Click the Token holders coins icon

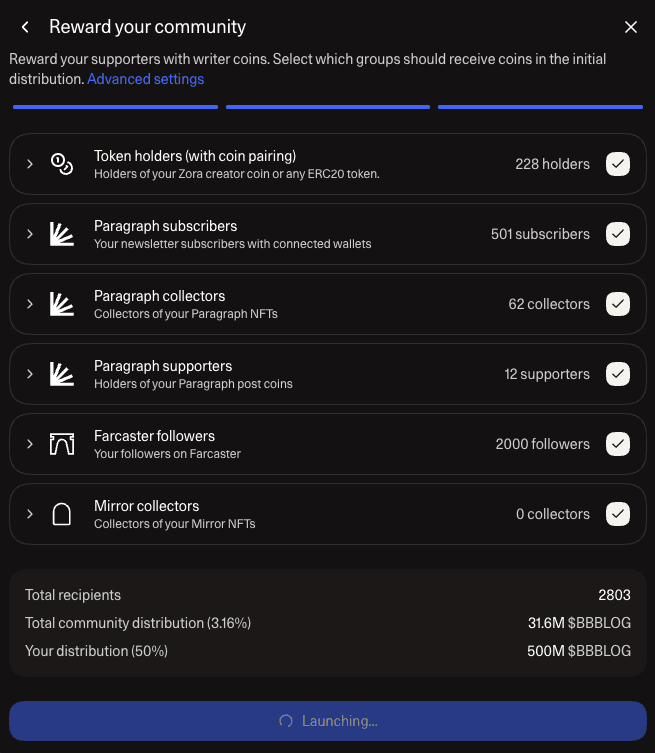pos(62,164)
